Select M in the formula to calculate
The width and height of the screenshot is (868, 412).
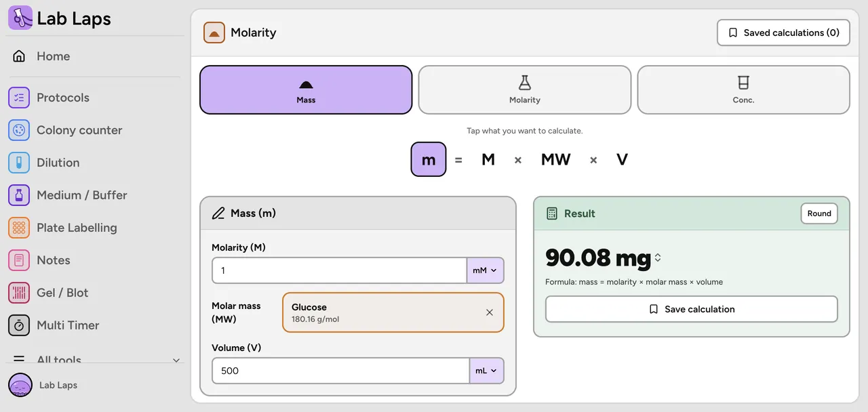tap(488, 159)
